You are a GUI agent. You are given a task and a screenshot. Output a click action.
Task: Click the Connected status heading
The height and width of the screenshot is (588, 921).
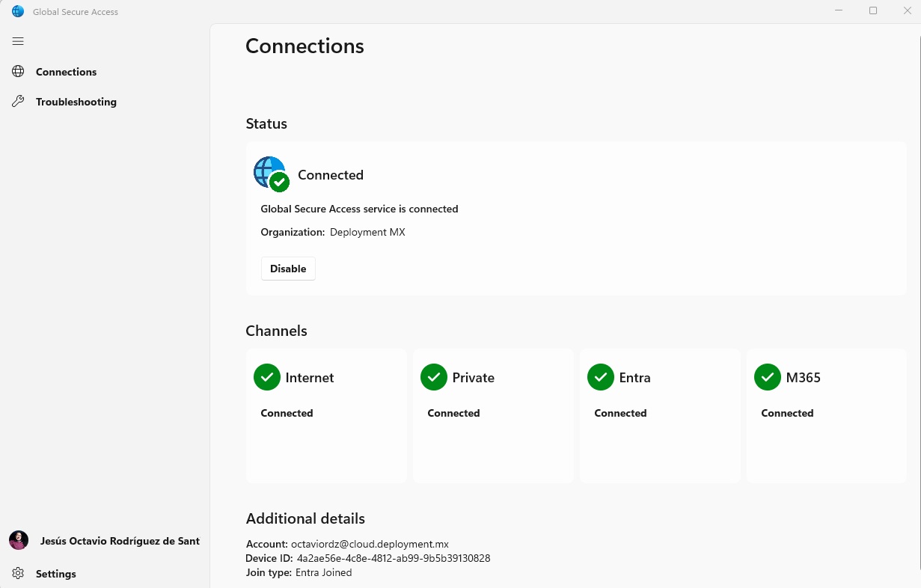click(x=331, y=175)
